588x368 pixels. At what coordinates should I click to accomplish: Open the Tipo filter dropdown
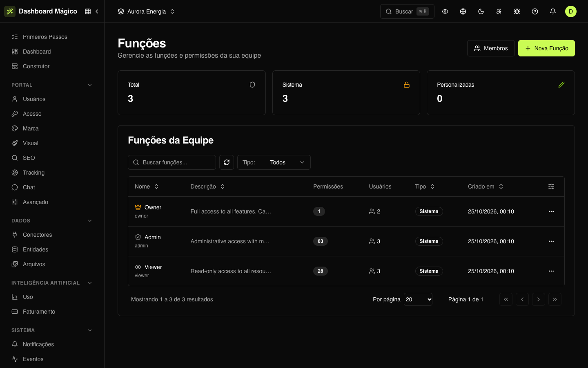[274, 162]
